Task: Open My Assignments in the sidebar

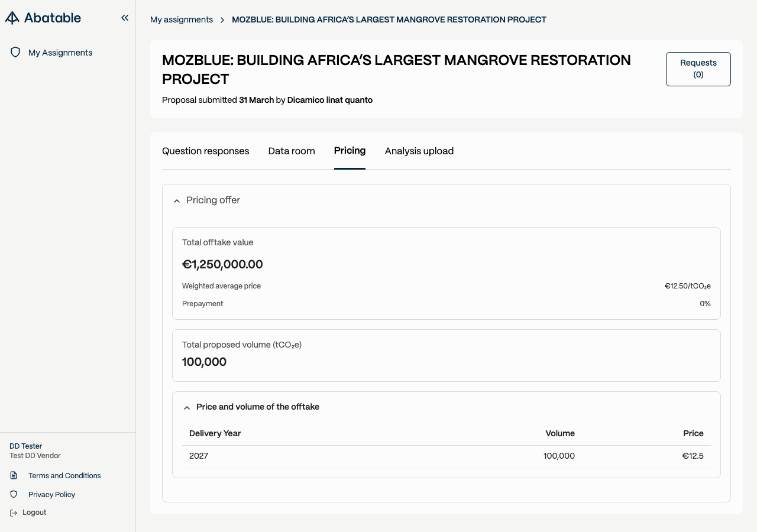Action: pyautogui.click(x=60, y=53)
